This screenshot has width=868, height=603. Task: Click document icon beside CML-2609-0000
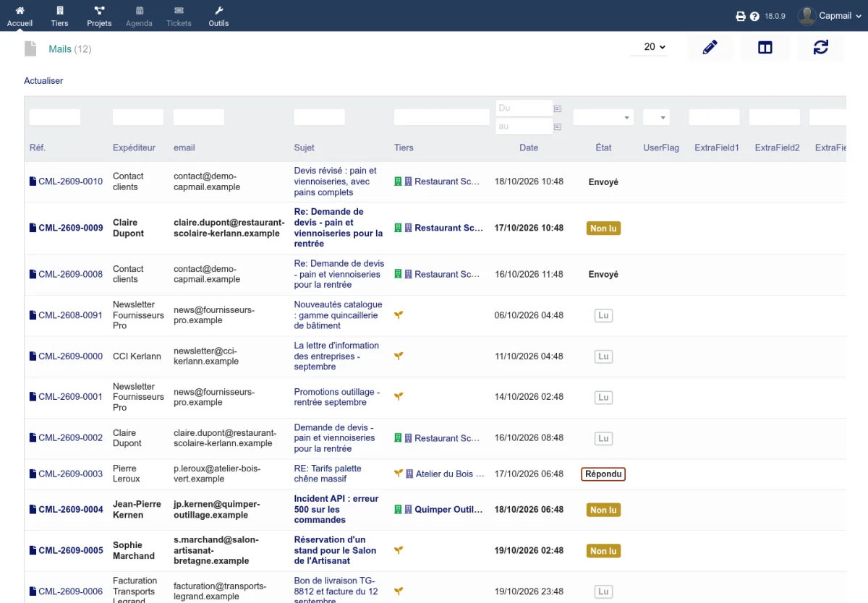33,356
